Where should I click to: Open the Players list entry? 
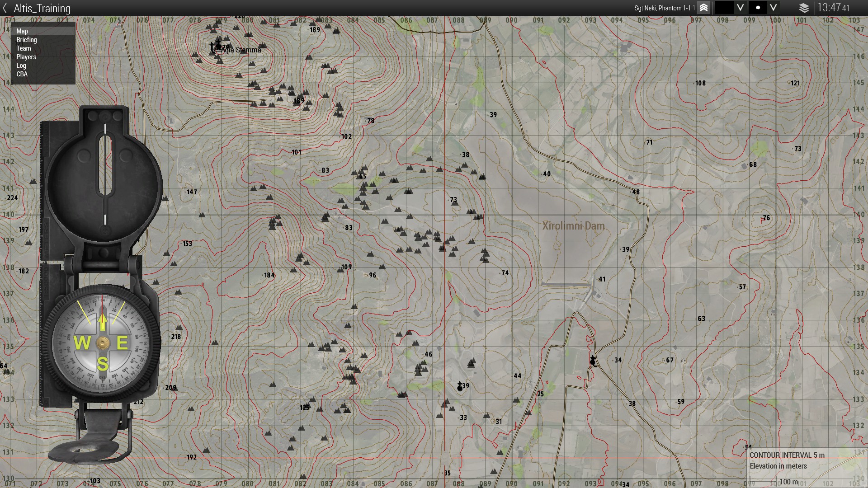tap(26, 57)
